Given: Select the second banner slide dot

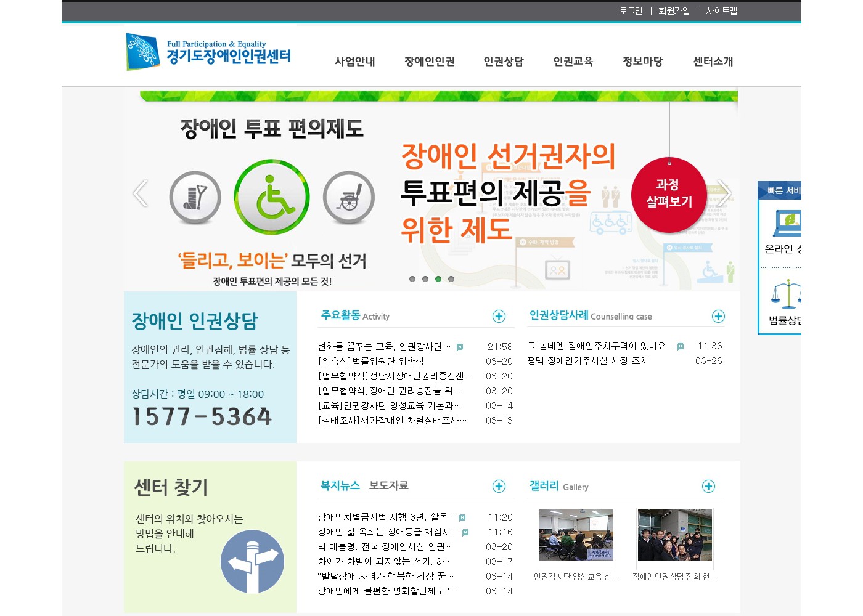Looking at the screenshot, I should point(425,279).
